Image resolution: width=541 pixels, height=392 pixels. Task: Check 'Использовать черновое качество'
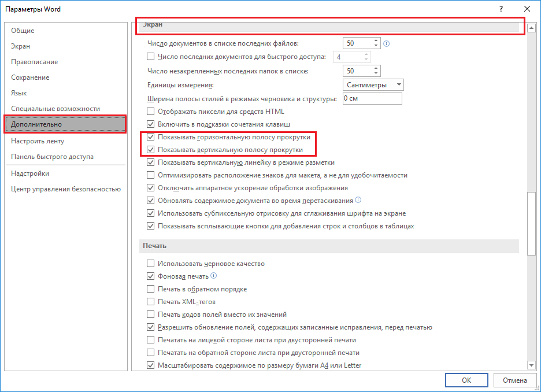[150, 264]
